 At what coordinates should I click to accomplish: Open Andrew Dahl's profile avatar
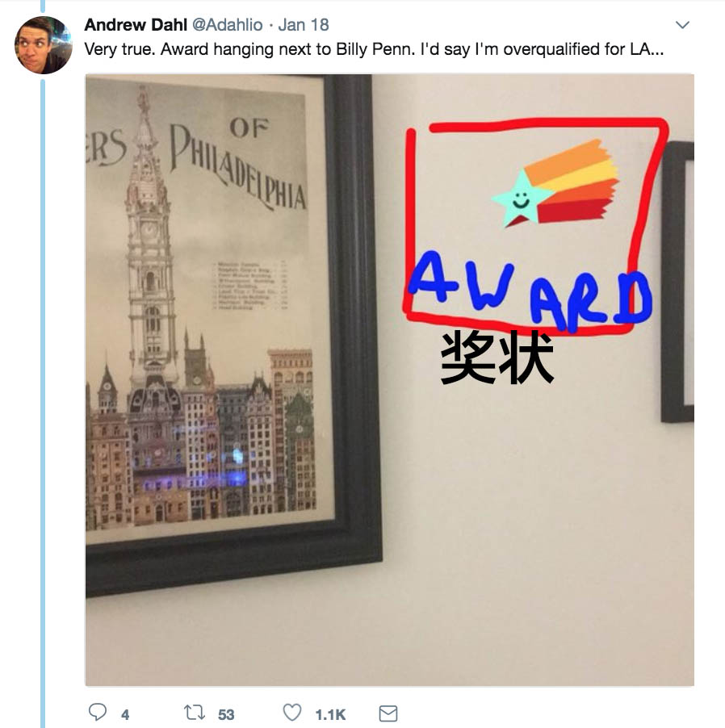point(44,45)
